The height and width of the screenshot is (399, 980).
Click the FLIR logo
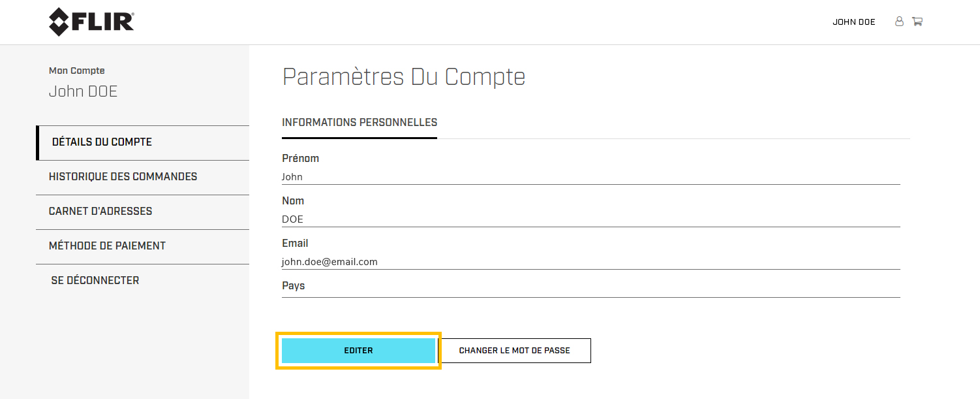pos(91,22)
